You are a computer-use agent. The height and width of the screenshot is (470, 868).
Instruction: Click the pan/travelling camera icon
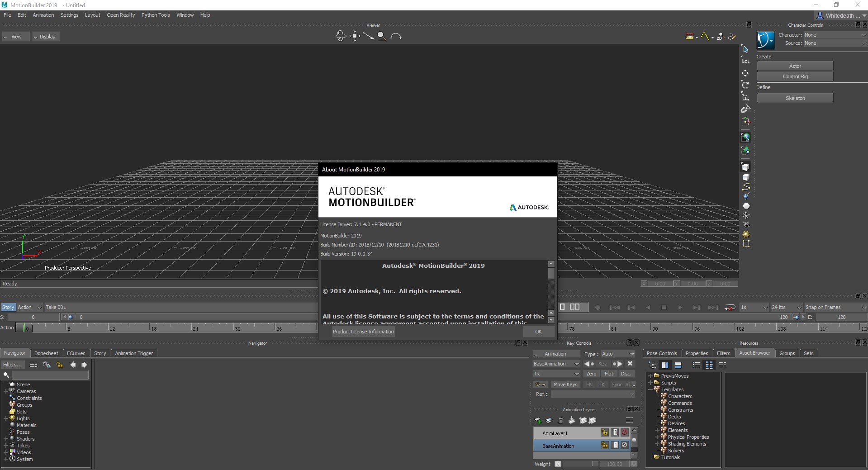tap(355, 36)
